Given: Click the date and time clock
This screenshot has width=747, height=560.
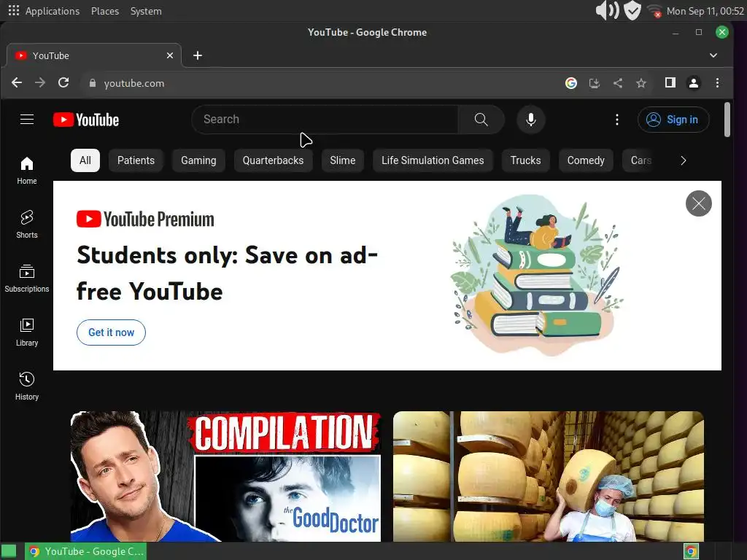Looking at the screenshot, I should 705,11.
